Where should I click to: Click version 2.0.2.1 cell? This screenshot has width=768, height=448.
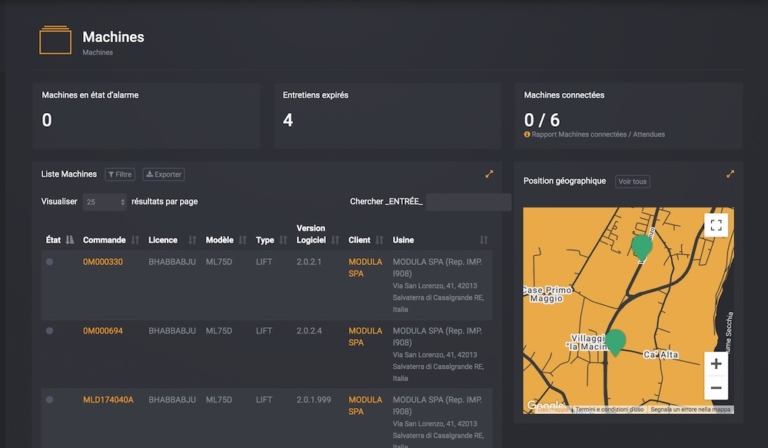click(x=309, y=262)
